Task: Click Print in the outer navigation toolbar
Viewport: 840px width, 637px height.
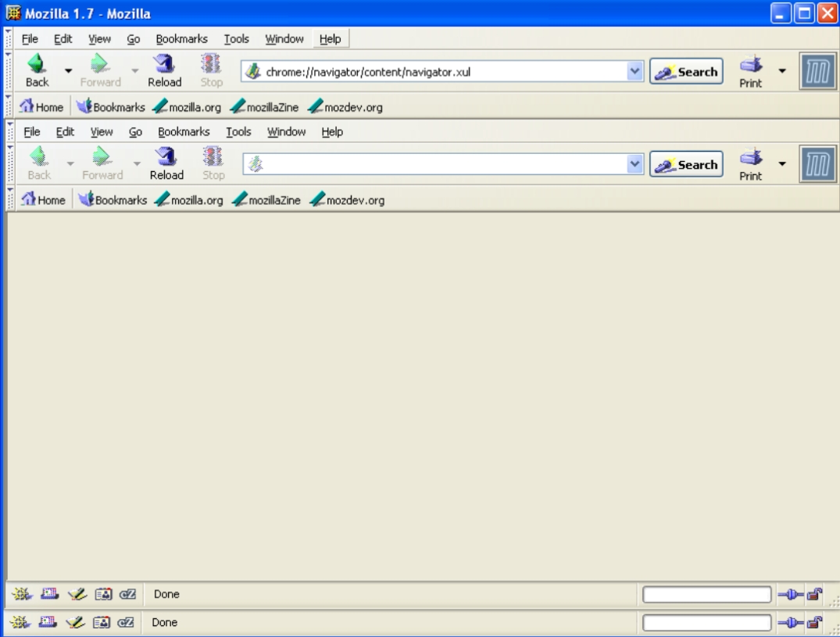Action: coord(751,71)
